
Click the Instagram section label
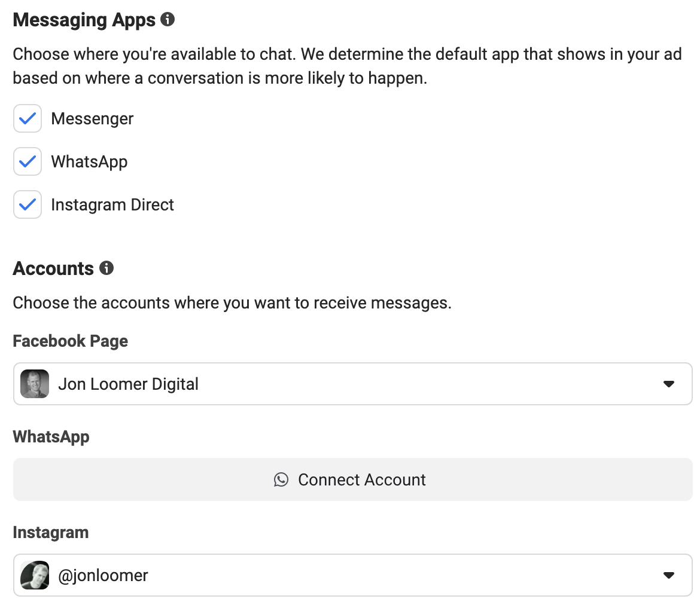pyautogui.click(x=50, y=532)
